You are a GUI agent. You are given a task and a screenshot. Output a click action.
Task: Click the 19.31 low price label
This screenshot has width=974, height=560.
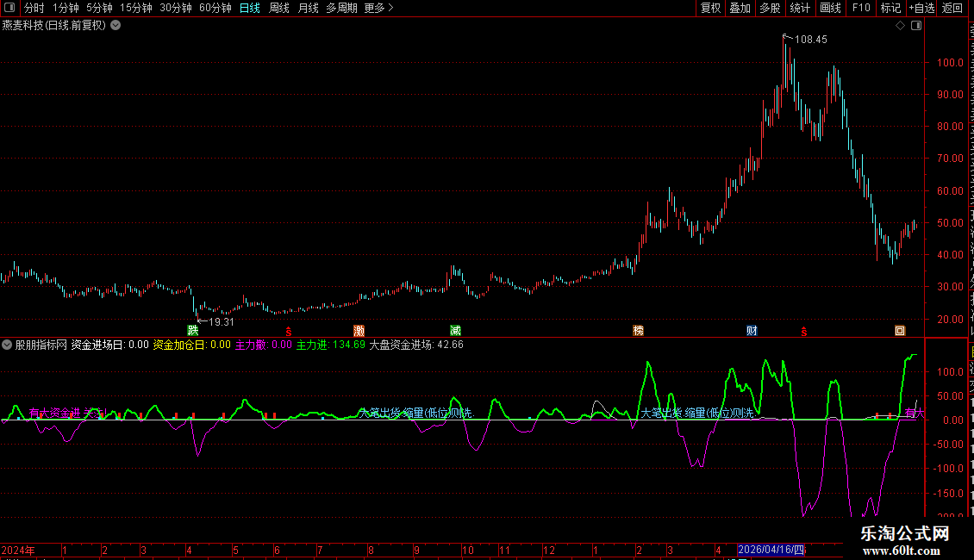pos(222,322)
